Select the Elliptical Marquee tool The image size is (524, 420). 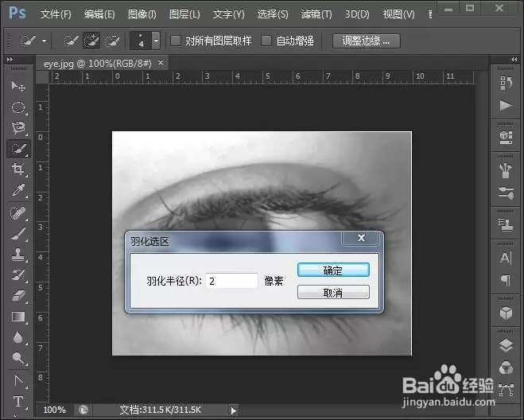coord(18,107)
